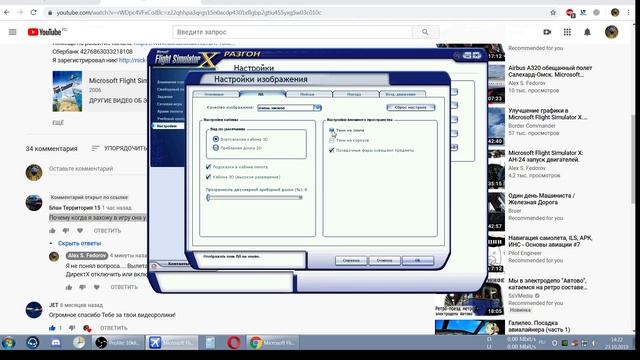Select Настройки in Flight Simulator sidebar

point(168,126)
